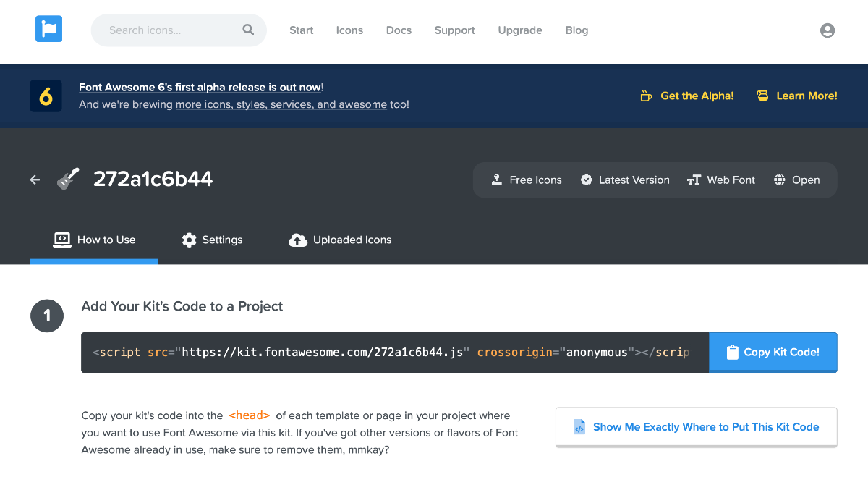Open 'more icons, styles, services, and awesome' link
Viewport: 868px width, 477px height.
coord(281,104)
